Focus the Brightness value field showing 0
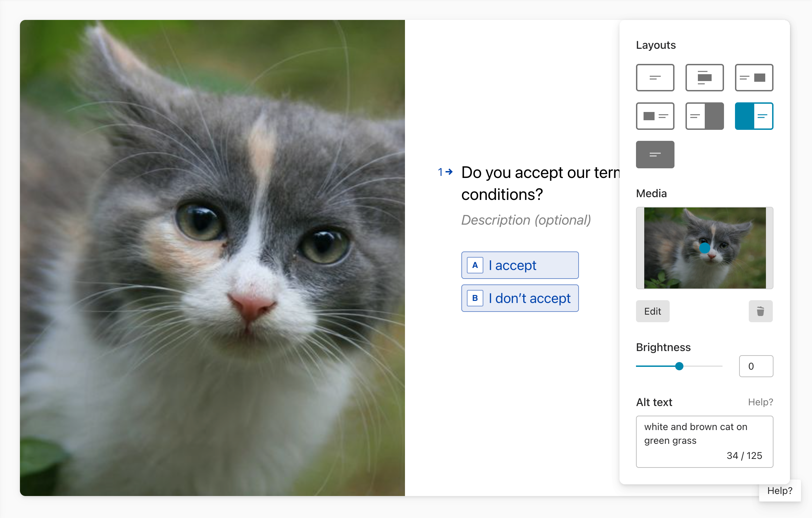 [x=756, y=366]
